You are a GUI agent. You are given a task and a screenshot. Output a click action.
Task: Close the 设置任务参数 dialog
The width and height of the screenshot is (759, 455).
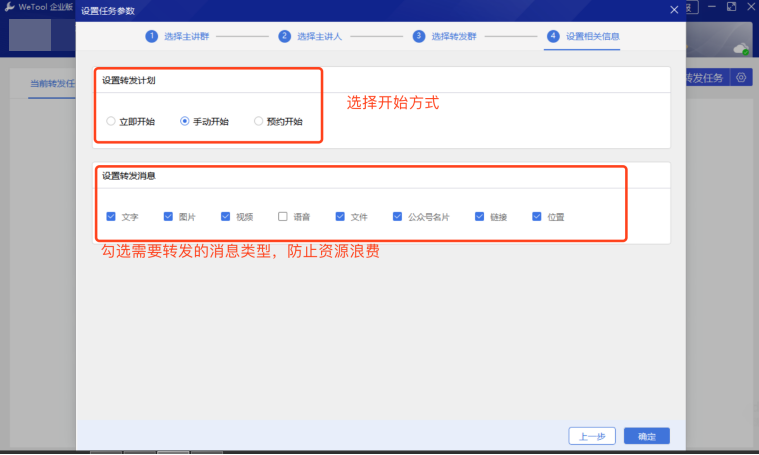674,10
